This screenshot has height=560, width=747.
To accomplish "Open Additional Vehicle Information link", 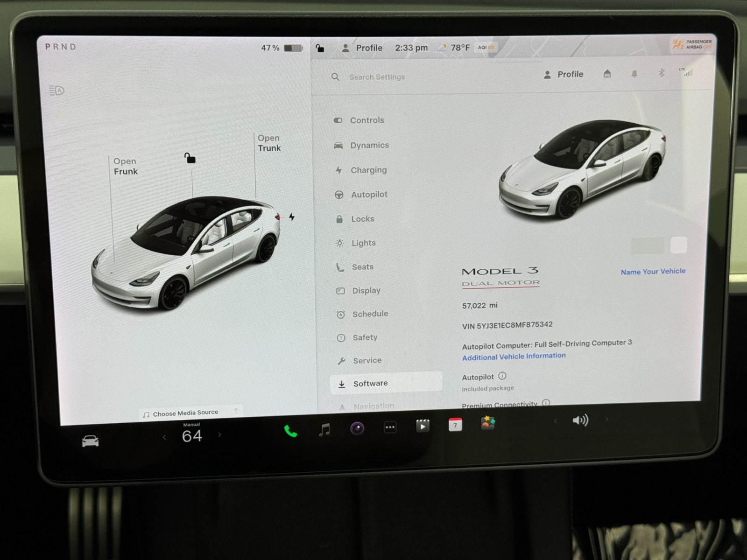I will pyautogui.click(x=514, y=357).
